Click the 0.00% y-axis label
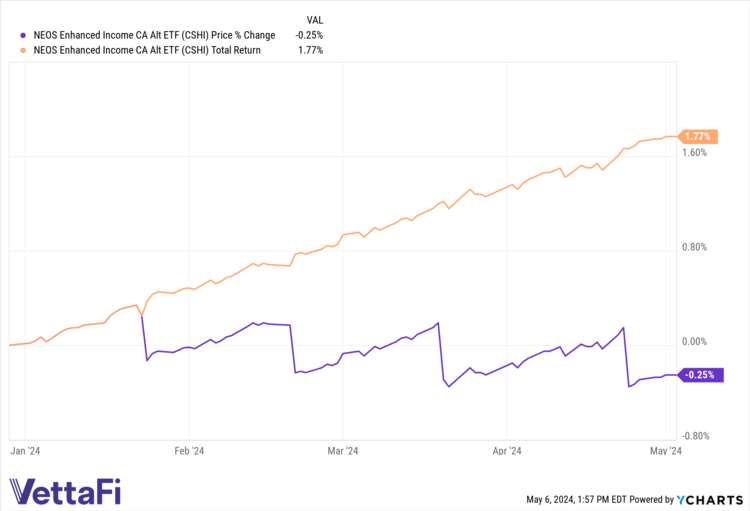Image resolution: width=750 pixels, height=511 pixels. [694, 342]
